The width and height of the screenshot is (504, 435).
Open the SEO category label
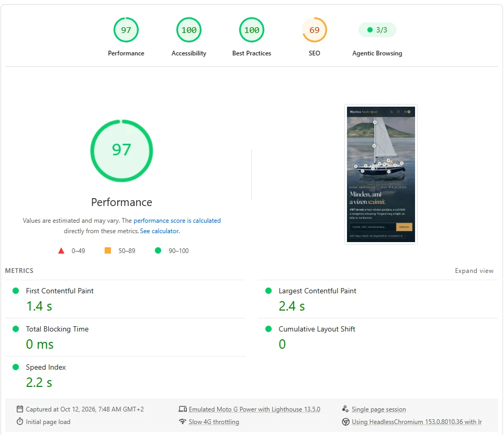[315, 53]
